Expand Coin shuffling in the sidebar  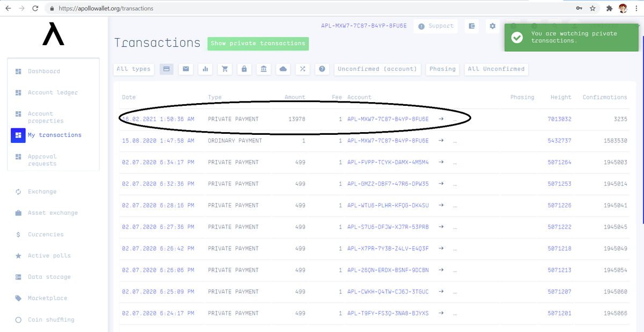click(x=51, y=320)
